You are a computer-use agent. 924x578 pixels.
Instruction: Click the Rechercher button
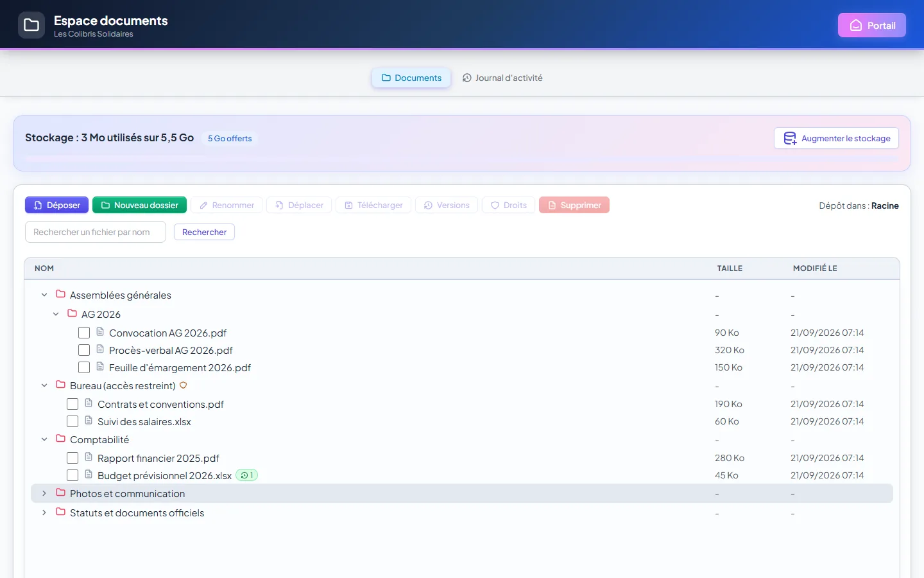click(204, 232)
